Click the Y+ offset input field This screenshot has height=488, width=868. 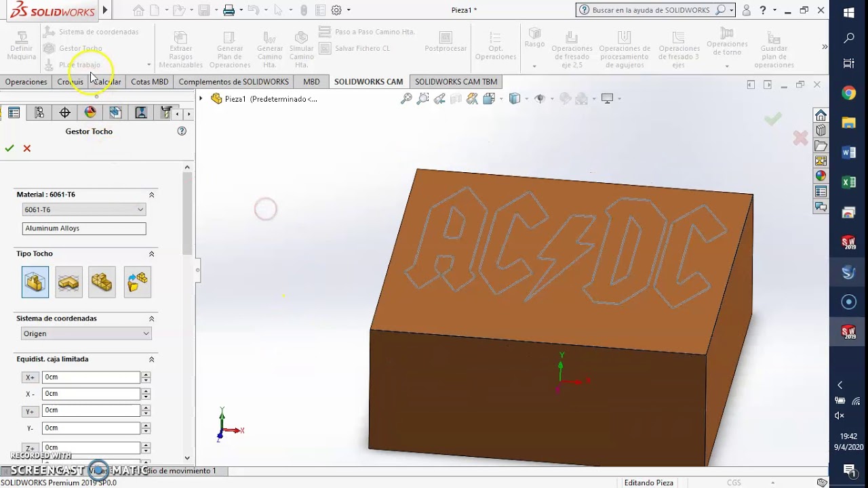coord(91,410)
